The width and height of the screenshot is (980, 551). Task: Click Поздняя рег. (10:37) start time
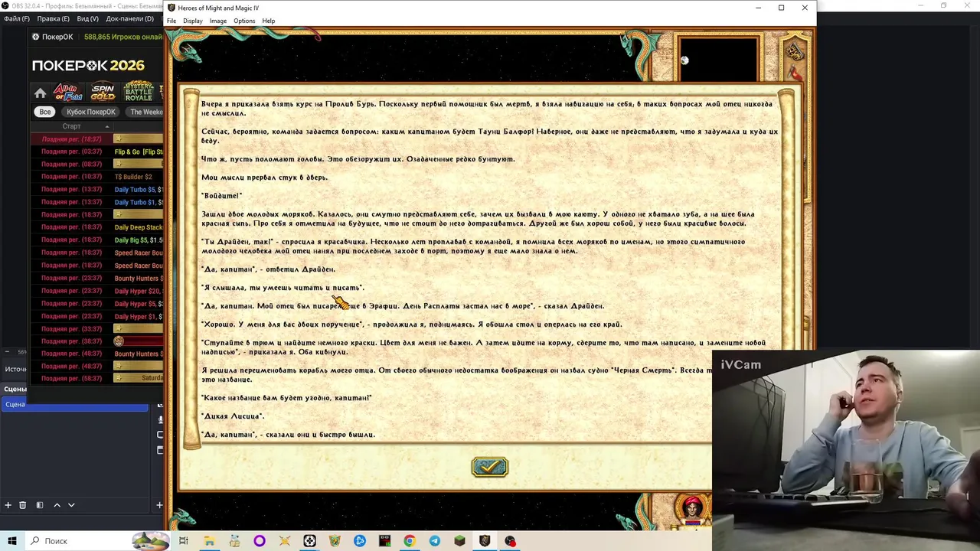(x=71, y=177)
